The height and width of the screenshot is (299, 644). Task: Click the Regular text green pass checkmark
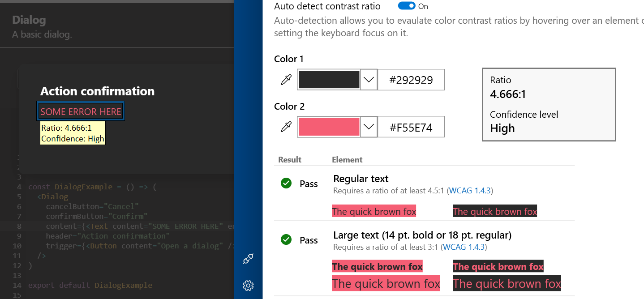coord(286,183)
